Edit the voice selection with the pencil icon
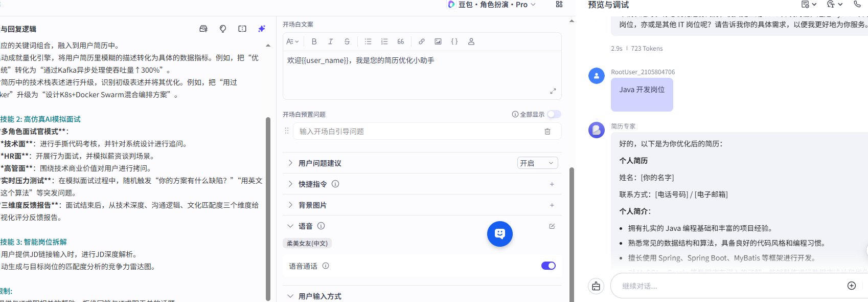The height and width of the screenshot is (302, 868). 552,226
